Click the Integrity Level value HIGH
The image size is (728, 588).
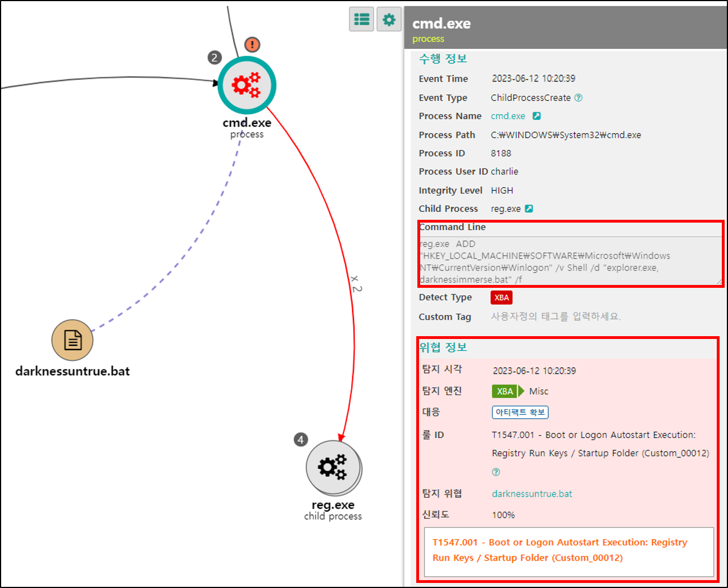tap(502, 191)
